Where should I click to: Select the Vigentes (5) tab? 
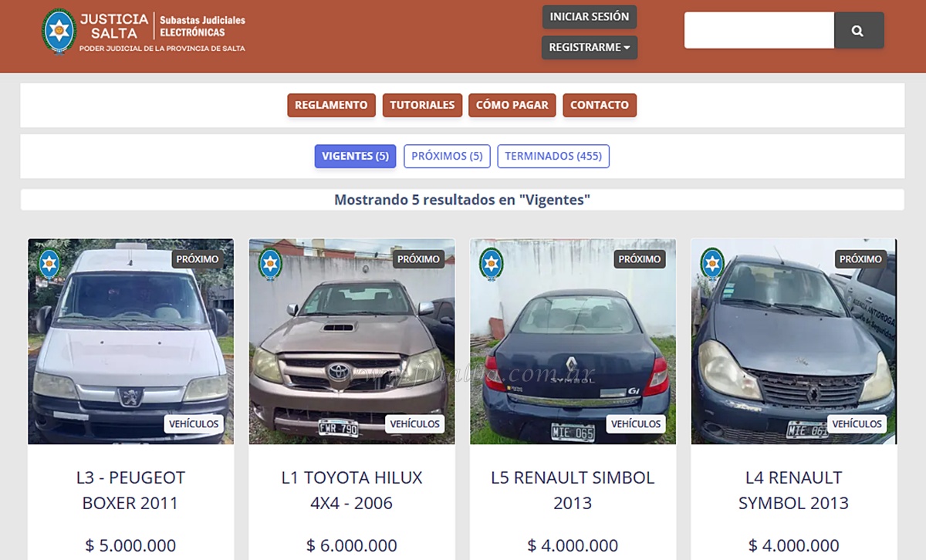point(355,156)
